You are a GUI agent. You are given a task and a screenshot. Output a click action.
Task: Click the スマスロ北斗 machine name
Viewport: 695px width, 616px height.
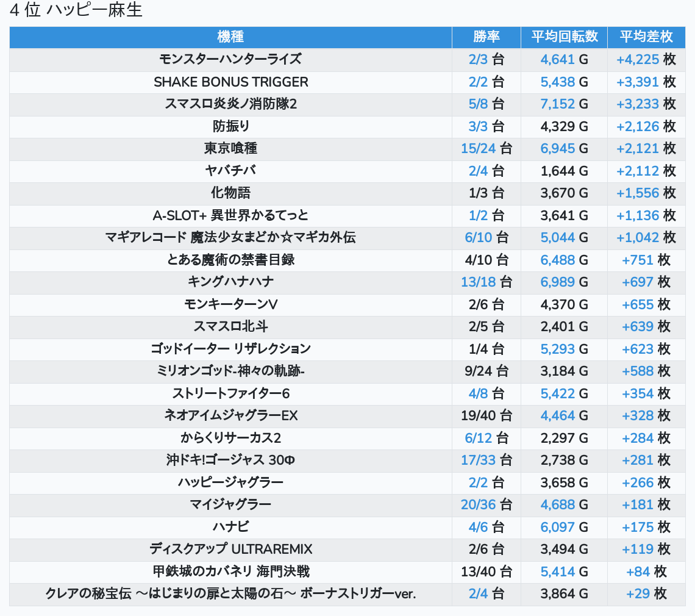coord(230,326)
